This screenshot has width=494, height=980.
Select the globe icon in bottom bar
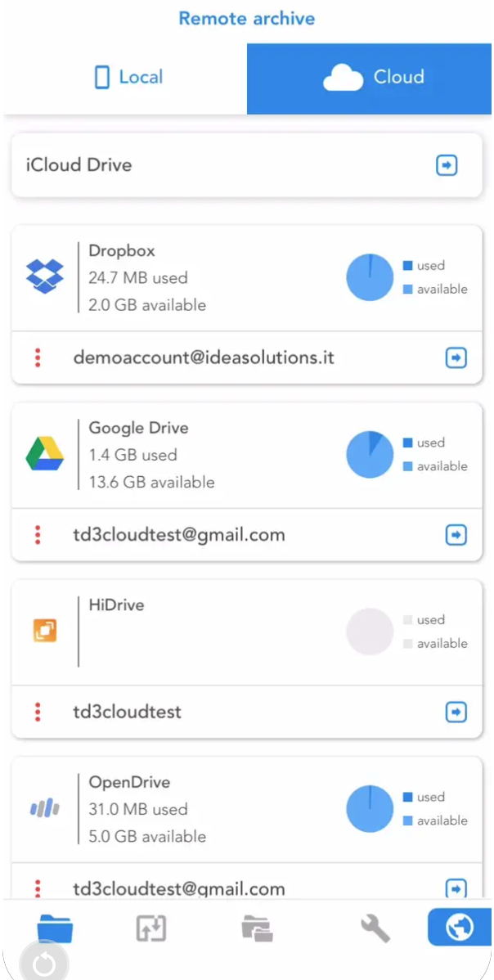click(459, 928)
